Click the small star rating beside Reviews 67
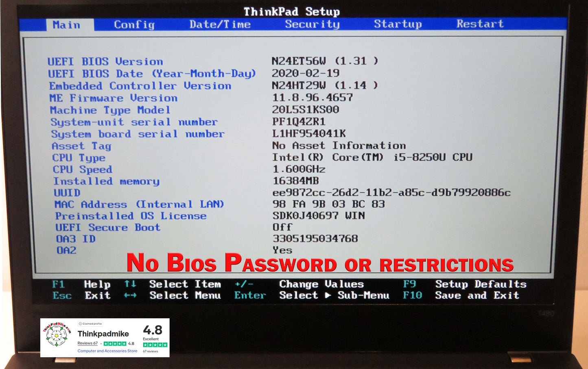This screenshot has width=588, height=369. point(115,344)
